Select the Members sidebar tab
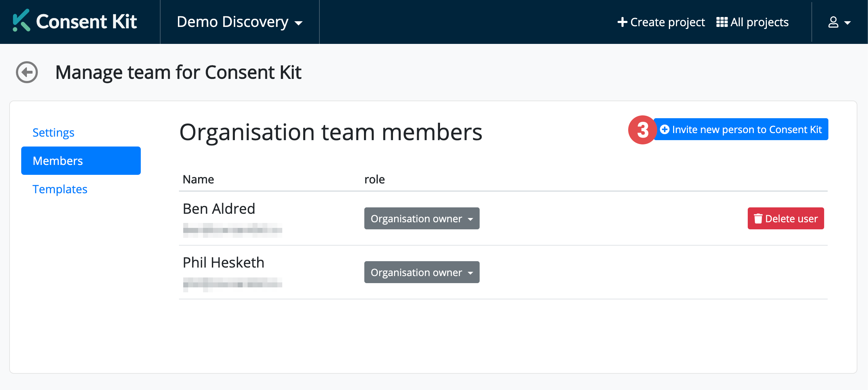 tap(81, 161)
